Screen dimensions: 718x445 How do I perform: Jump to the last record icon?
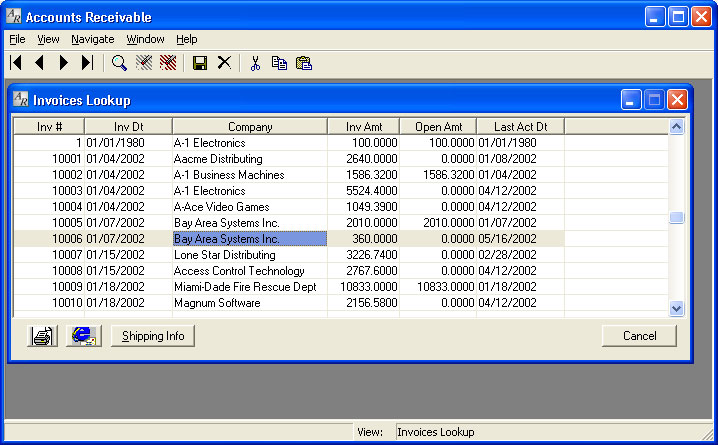coord(87,63)
